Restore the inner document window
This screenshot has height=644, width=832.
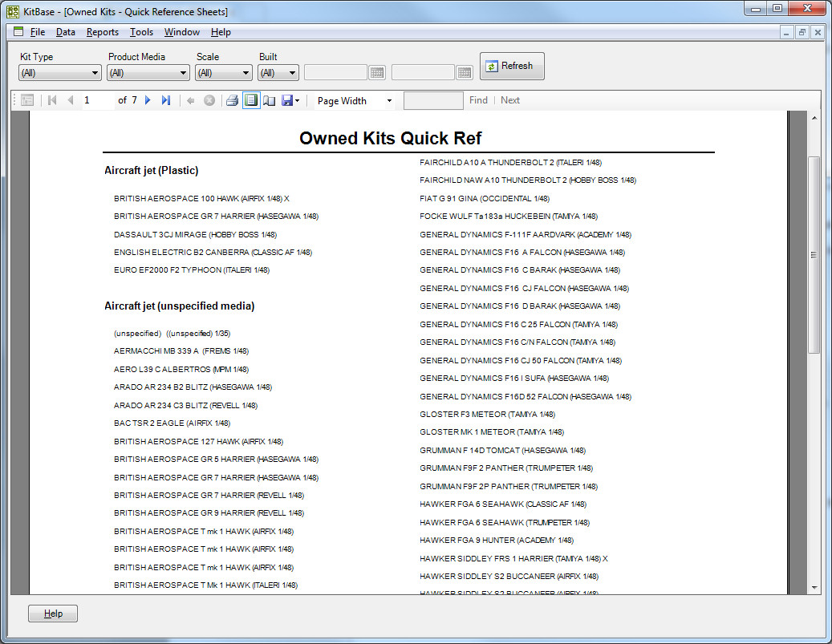802,32
